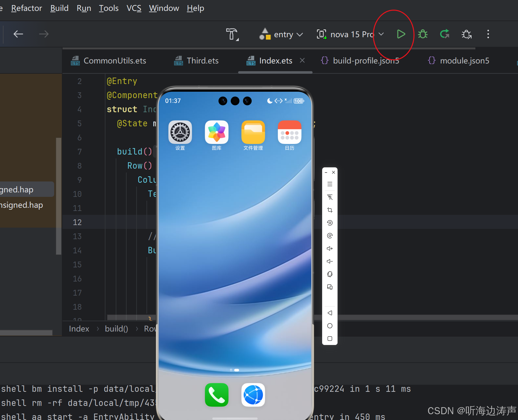Click the 'struct' keyword on line 4
The width and height of the screenshot is (518, 420).
122,109
